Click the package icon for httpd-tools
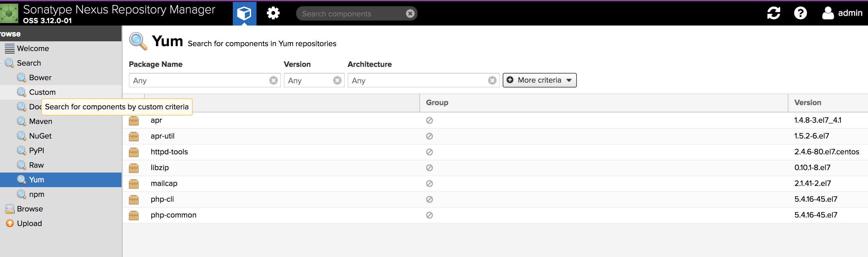This screenshot has width=868, height=257. tap(134, 152)
